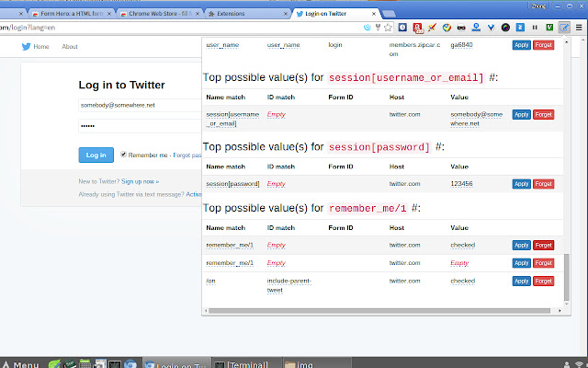Screen dimensions: 588x368
Task: Switch to the Form Hero tab
Action: click(x=72, y=14)
